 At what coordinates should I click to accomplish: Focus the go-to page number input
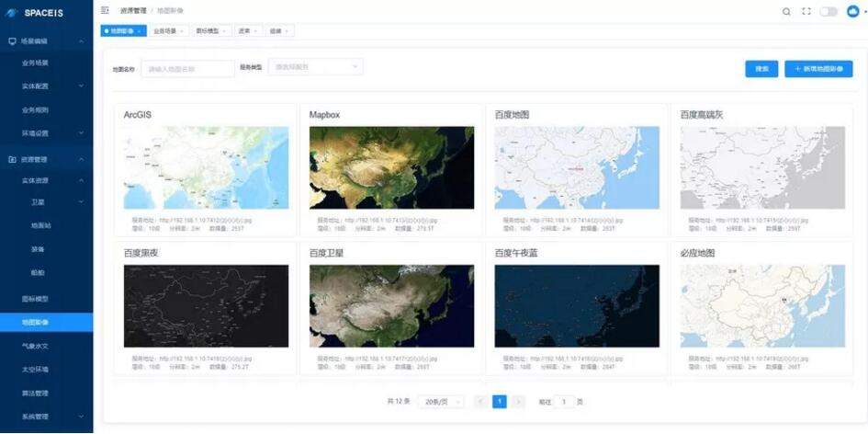[564, 402]
